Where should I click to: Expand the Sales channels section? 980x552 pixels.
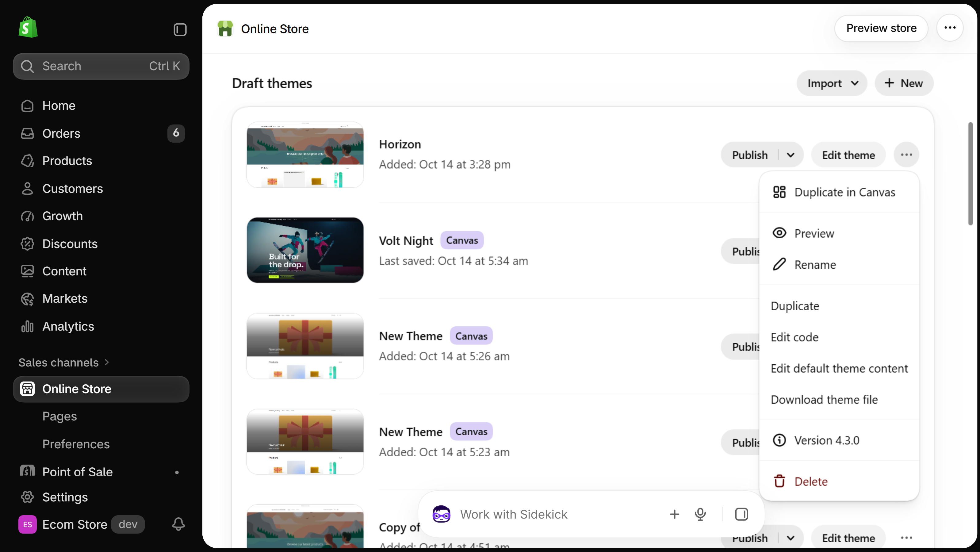64,362
